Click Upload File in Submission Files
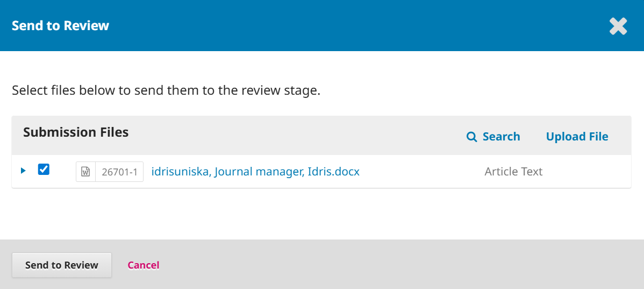The image size is (644, 289). 577,137
